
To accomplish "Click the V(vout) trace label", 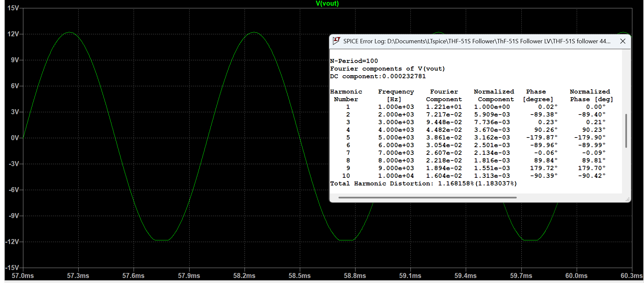I will coord(327,3).
